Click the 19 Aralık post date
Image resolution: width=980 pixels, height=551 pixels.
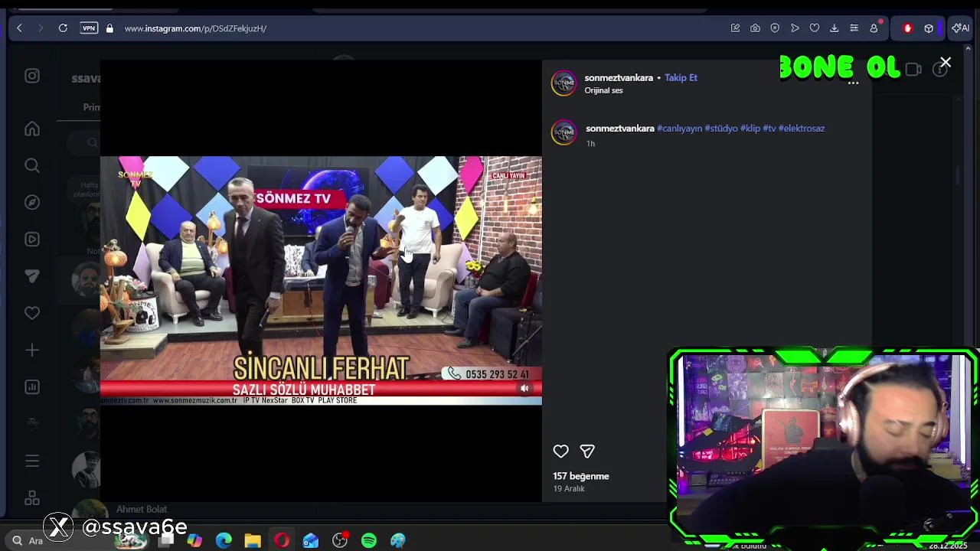[x=569, y=488]
